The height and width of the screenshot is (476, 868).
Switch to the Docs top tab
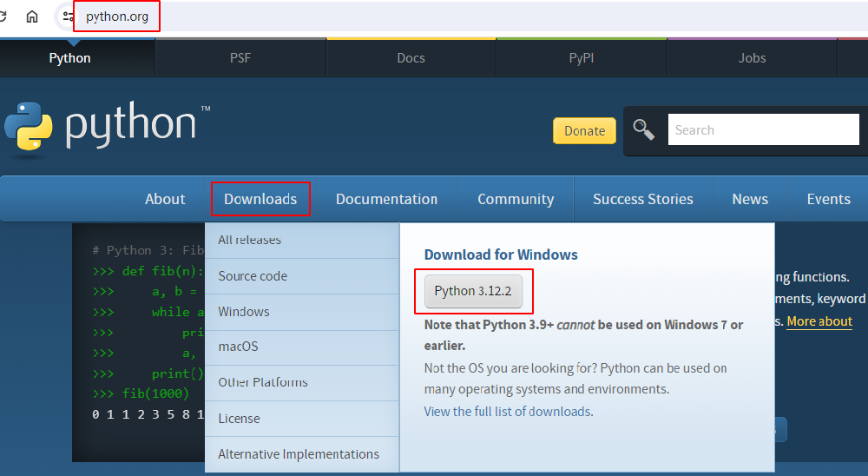(411, 58)
